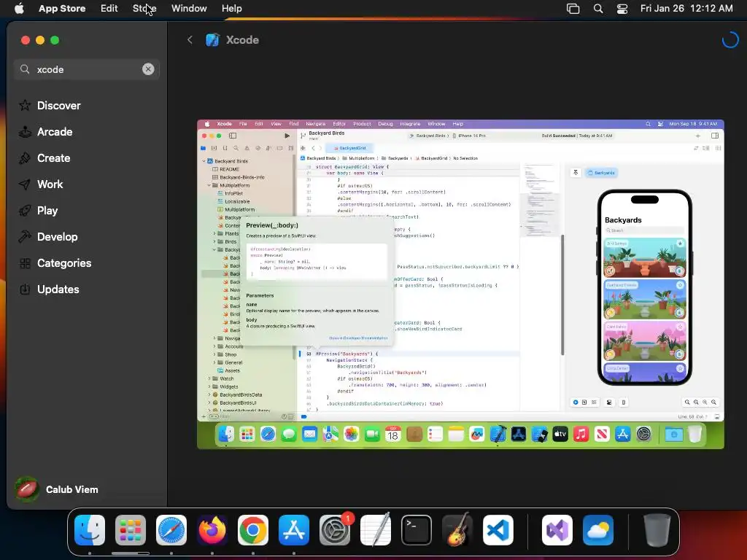Open the cloud app Dock icon
Image resolution: width=747 pixels, height=560 pixels.
(x=598, y=530)
